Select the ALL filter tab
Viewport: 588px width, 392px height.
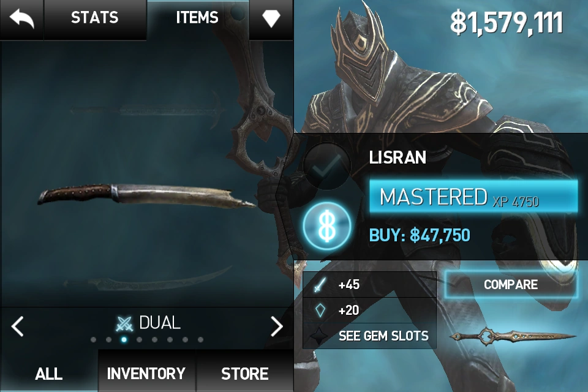tap(49, 373)
